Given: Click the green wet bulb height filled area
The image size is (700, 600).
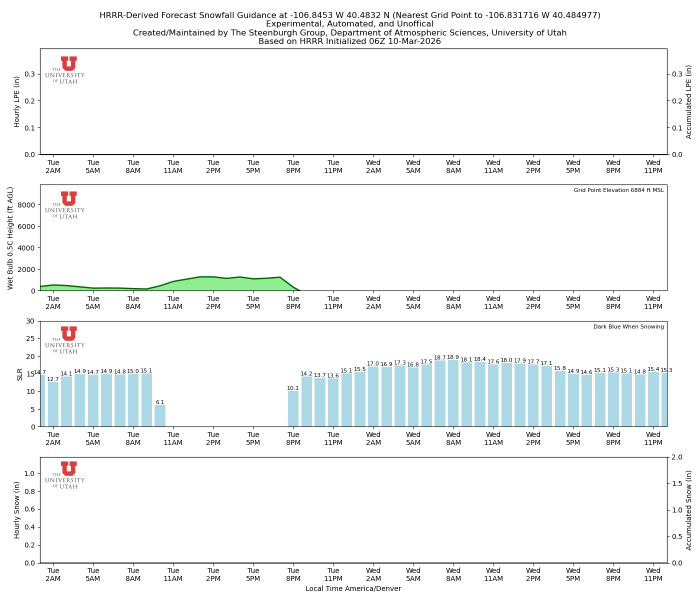Looking at the screenshot, I should 213,284.
